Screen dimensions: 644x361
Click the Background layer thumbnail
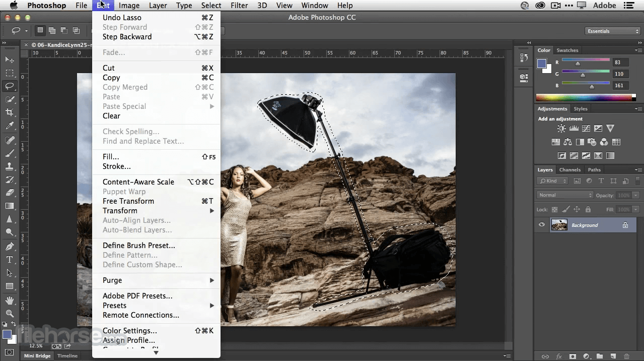point(559,225)
